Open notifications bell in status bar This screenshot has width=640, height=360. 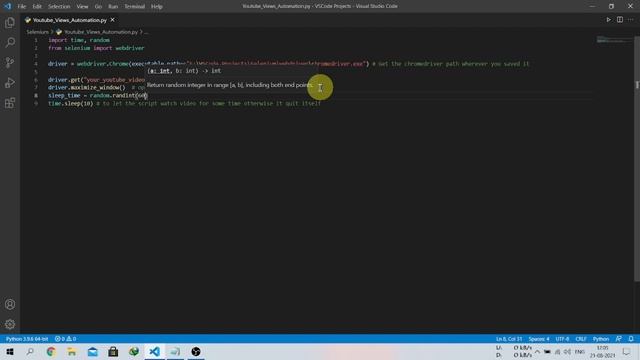[x=631, y=339]
